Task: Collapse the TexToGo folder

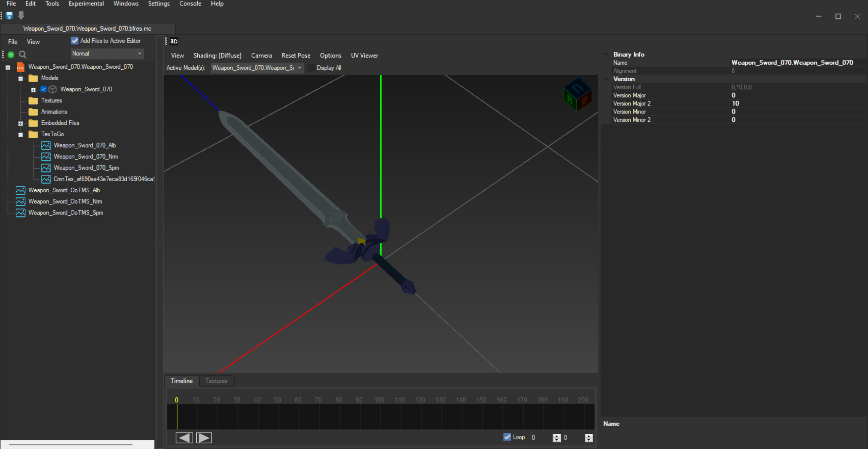Action: pos(20,135)
